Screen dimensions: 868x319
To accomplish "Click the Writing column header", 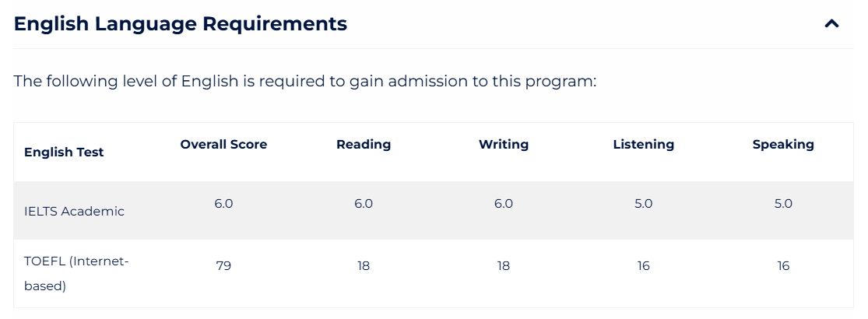I will pos(504,144).
